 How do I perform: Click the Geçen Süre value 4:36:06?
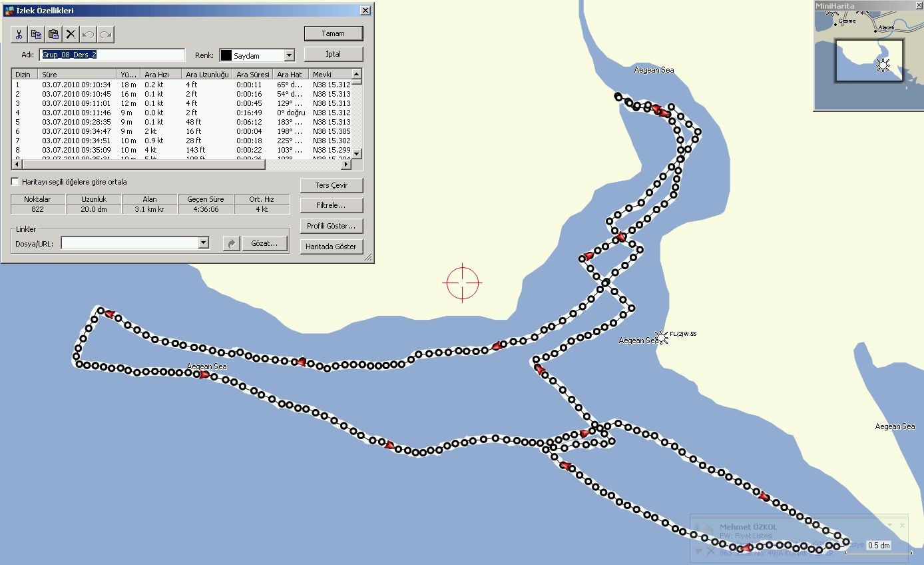[x=206, y=209]
